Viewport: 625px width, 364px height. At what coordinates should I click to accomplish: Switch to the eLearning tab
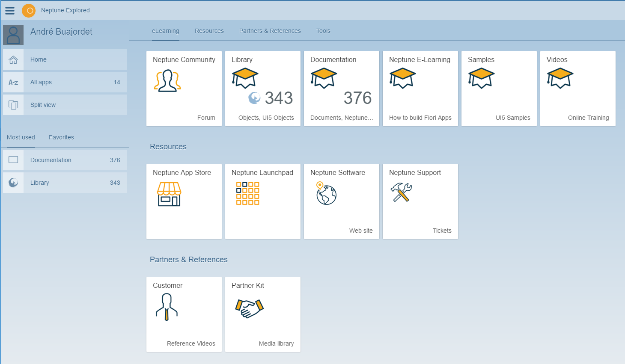(166, 31)
